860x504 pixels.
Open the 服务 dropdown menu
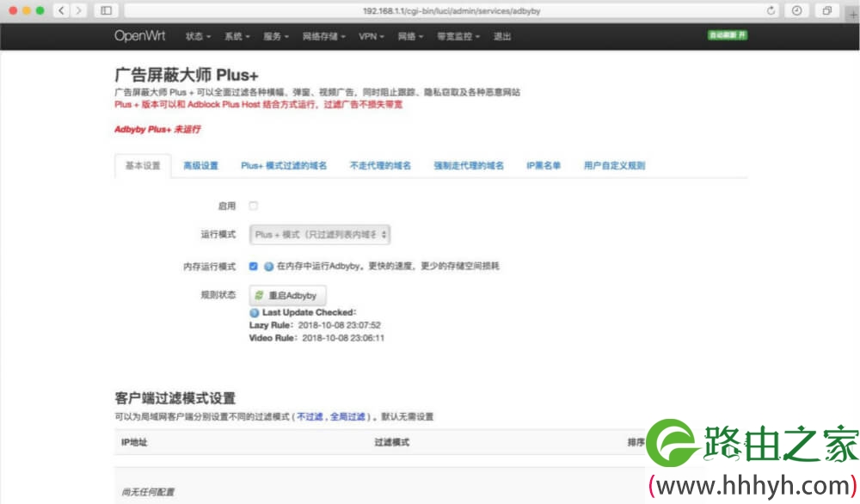pyautogui.click(x=276, y=36)
